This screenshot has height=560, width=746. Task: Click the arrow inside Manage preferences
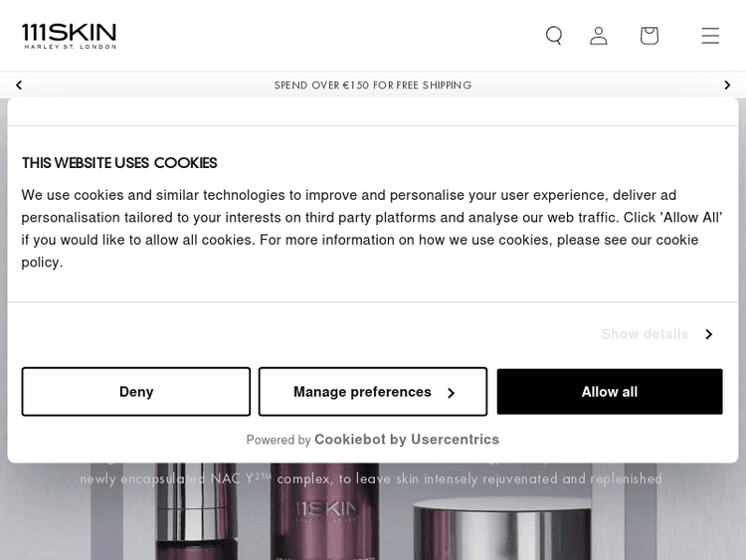[451, 393]
